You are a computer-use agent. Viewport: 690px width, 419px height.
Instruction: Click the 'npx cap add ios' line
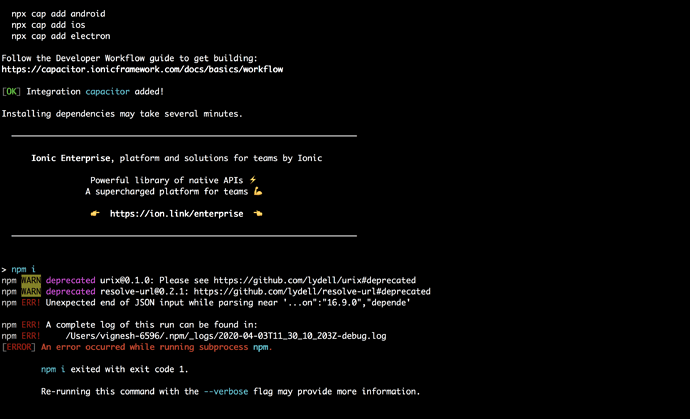[x=48, y=25]
